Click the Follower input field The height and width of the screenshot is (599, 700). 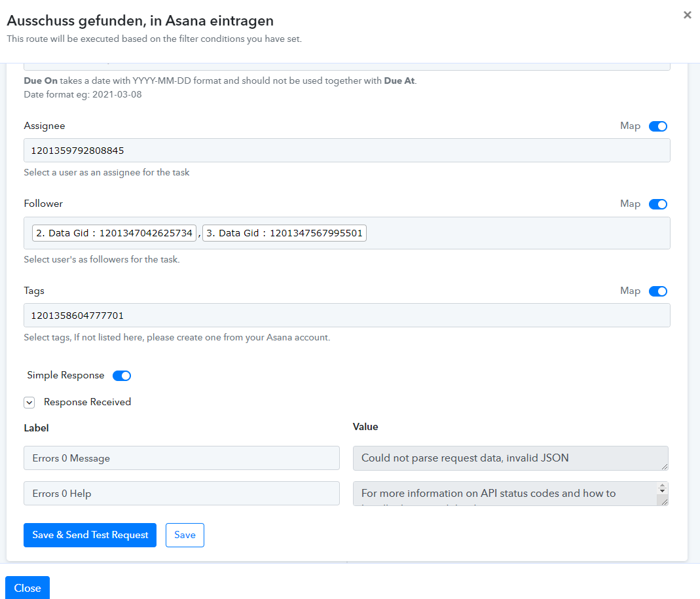click(347, 233)
